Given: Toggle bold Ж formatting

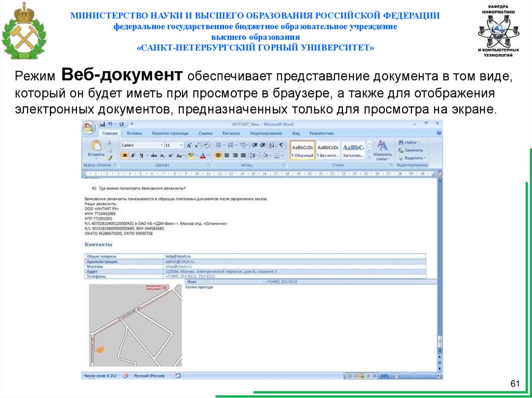Looking at the screenshot, I should click(x=125, y=156).
